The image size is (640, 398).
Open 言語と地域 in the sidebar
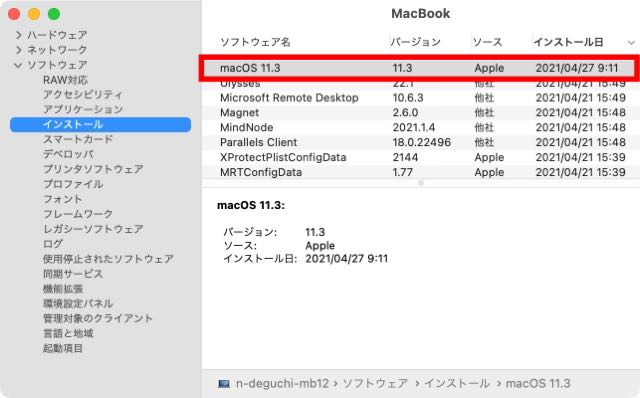coord(68,334)
